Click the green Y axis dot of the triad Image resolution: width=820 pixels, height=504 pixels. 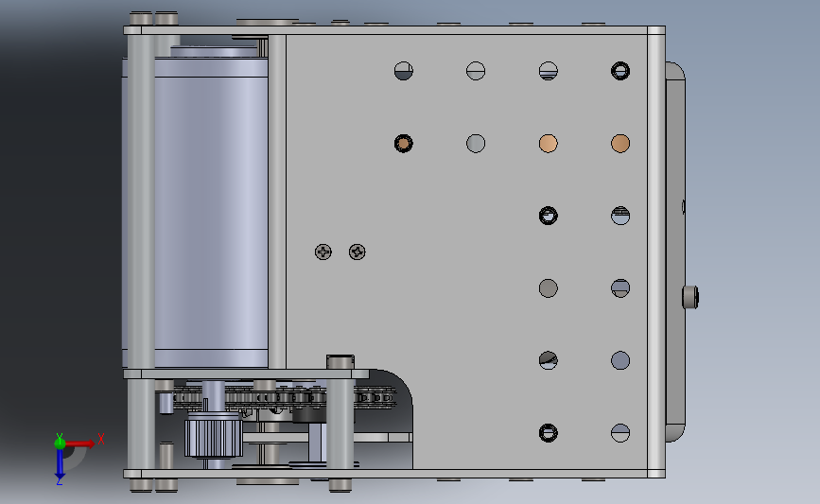click(x=60, y=443)
